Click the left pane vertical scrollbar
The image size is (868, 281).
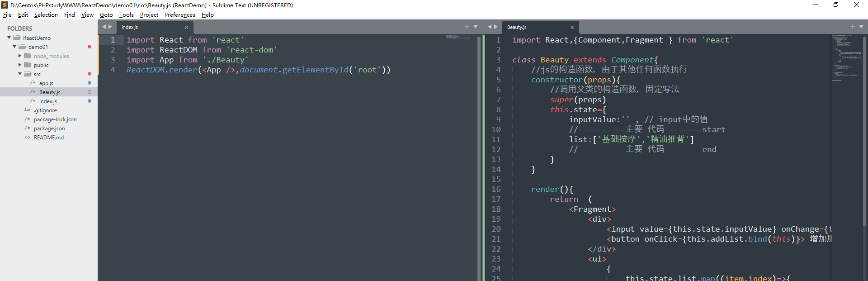[x=479, y=157]
